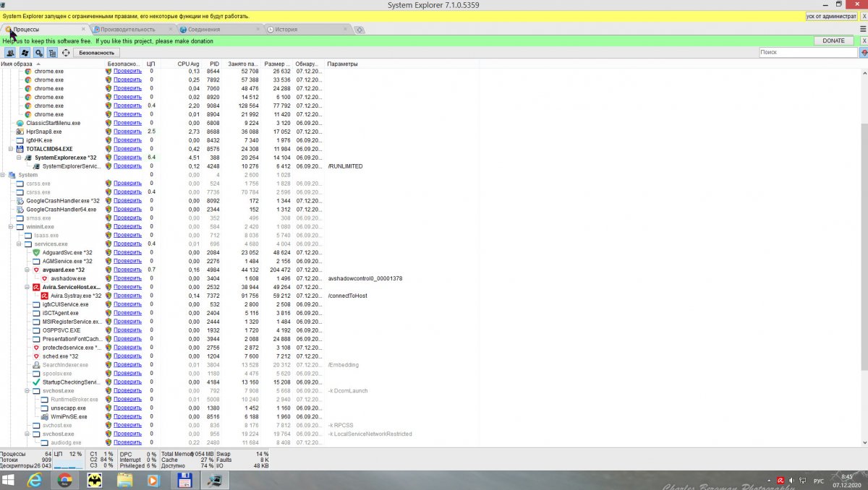Toggle the process tree view icon

pos(52,53)
